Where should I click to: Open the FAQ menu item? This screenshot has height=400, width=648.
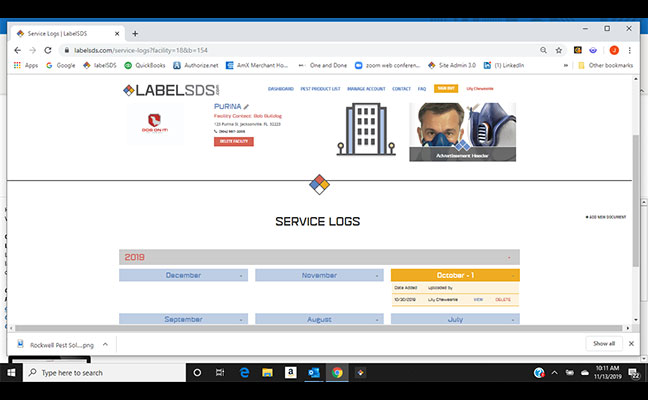pyautogui.click(x=422, y=89)
